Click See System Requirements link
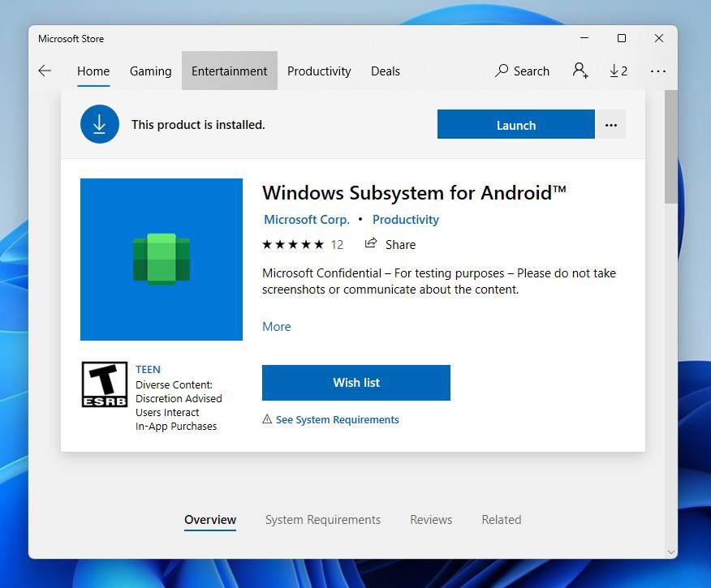 [x=338, y=419]
